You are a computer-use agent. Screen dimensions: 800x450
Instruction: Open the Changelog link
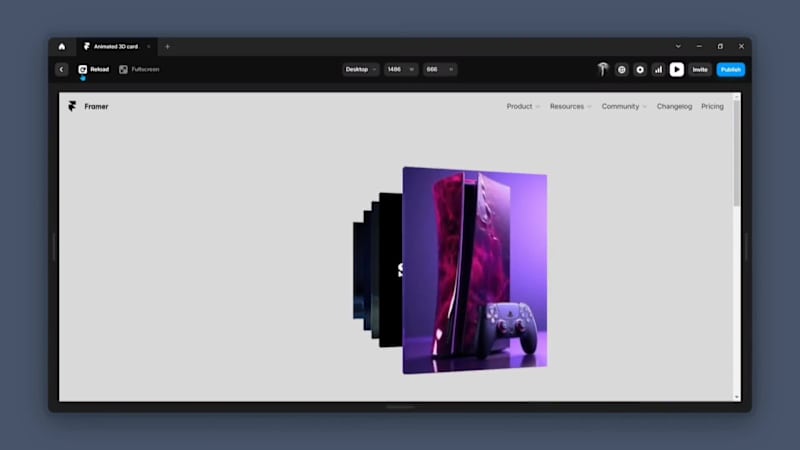click(x=674, y=106)
